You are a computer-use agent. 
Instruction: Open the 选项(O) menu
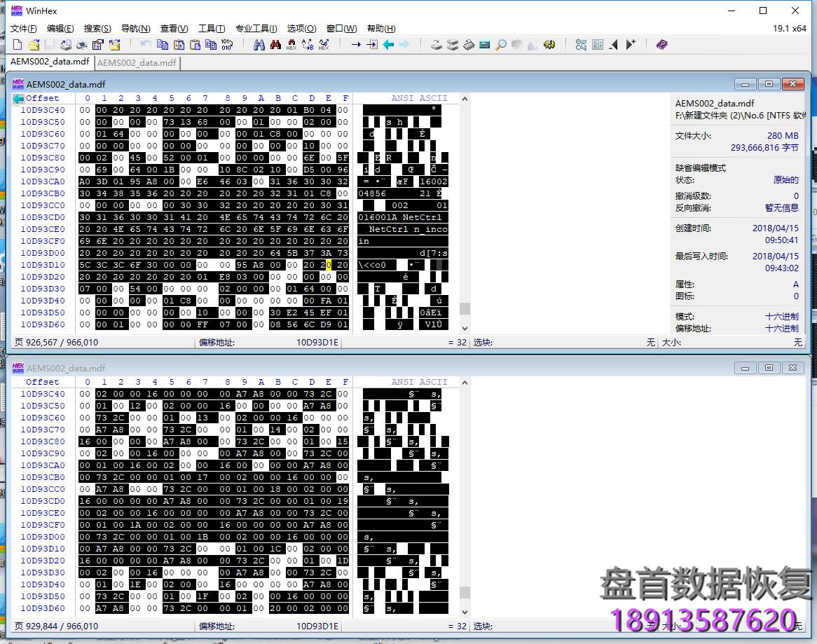tap(301, 29)
